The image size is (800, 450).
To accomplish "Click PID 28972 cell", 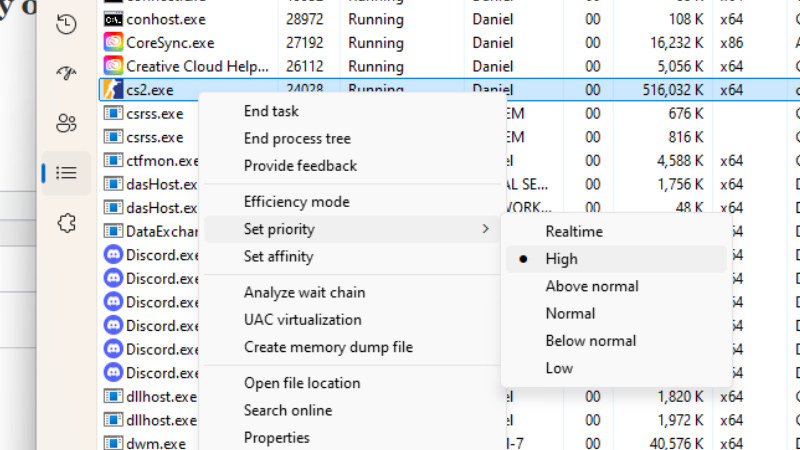I will pyautogui.click(x=305, y=19).
